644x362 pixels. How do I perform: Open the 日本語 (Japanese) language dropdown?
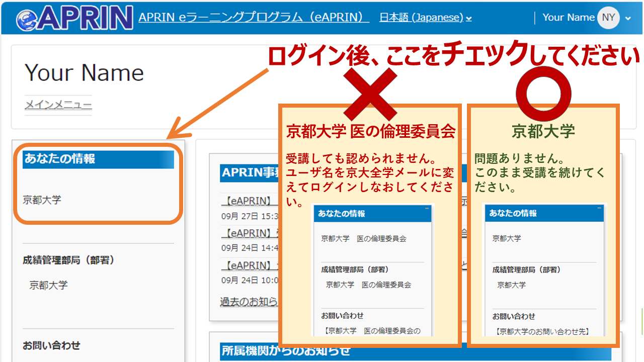[x=426, y=17]
